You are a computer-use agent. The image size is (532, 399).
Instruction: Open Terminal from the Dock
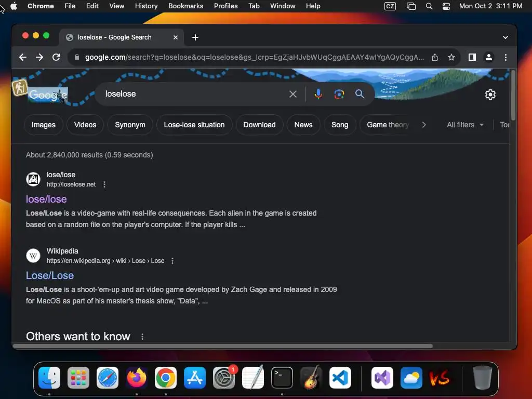coord(282,378)
